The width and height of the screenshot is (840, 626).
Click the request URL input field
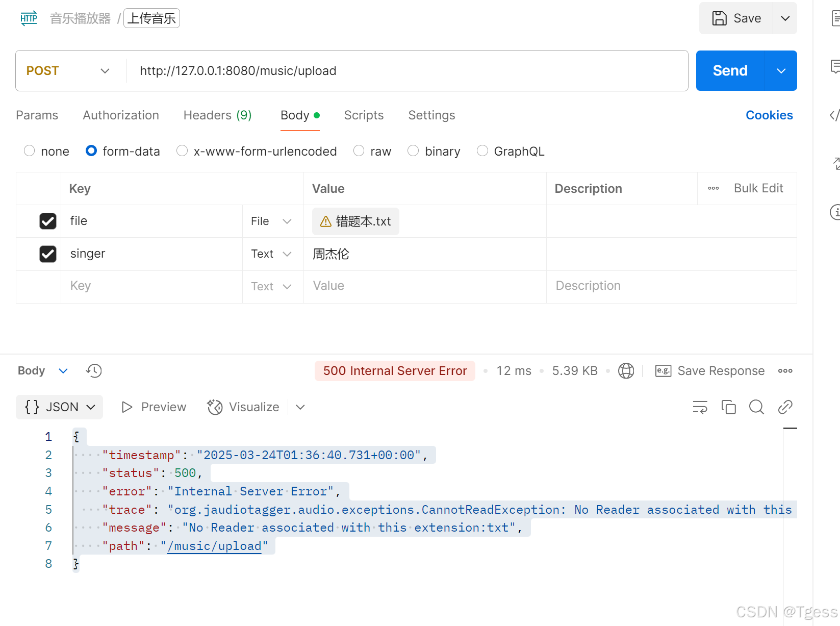point(357,70)
